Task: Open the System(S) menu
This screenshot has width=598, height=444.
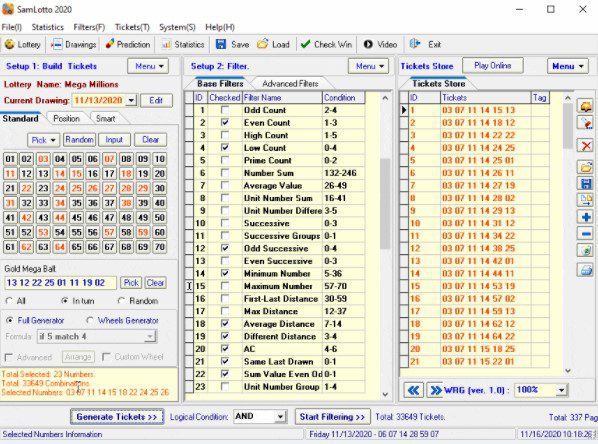Action: point(177,27)
